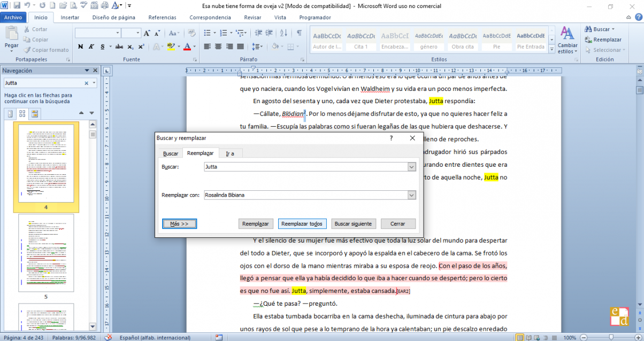Select browse pages thumbnail view in Navigation

[x=22, y=113]
